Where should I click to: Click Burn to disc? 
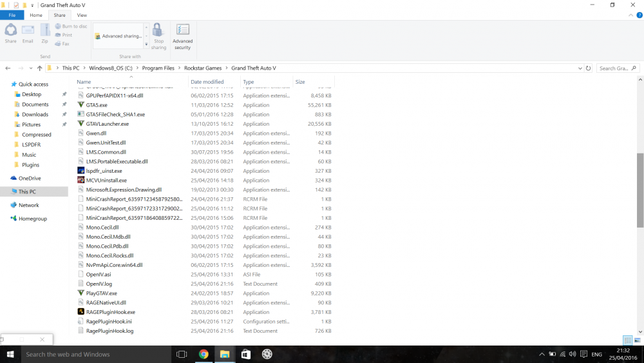(71, 26)
